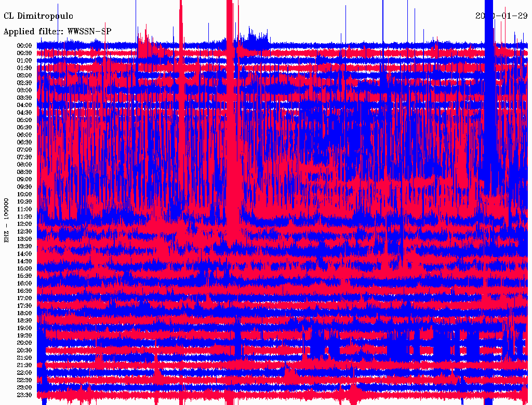
Task: Click the 00:00 time label
Action: 24,46
